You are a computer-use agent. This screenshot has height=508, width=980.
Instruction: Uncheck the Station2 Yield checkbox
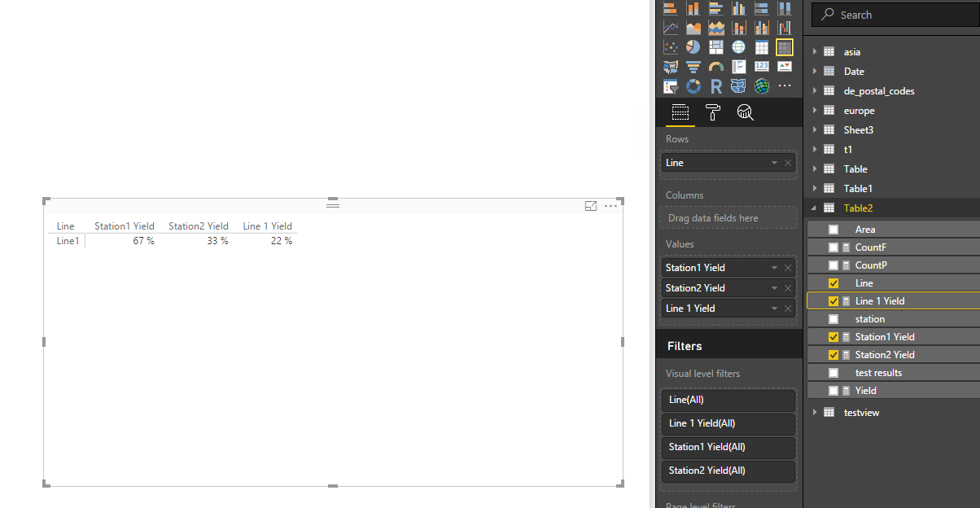pyautogui.click(x=833, y=355)
